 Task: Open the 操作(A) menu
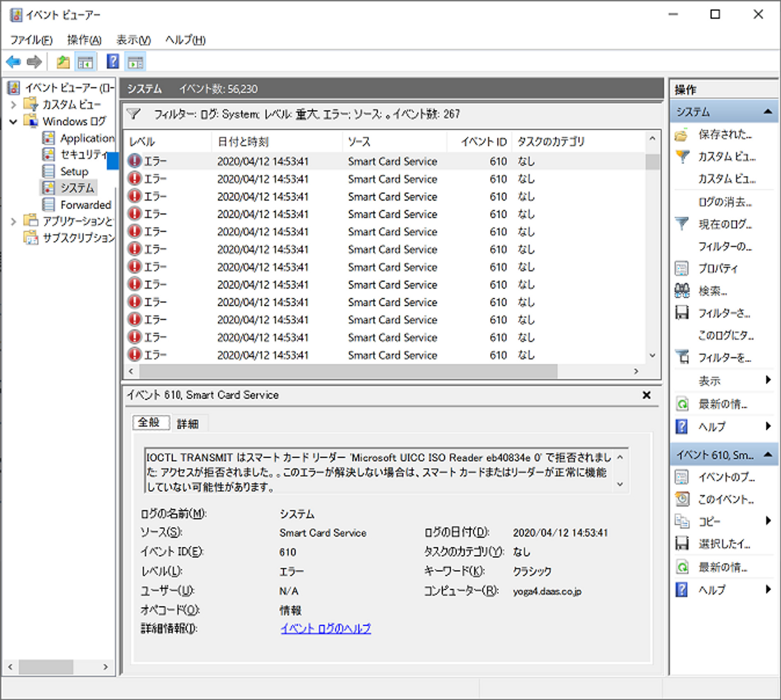(x=84, y=40)
